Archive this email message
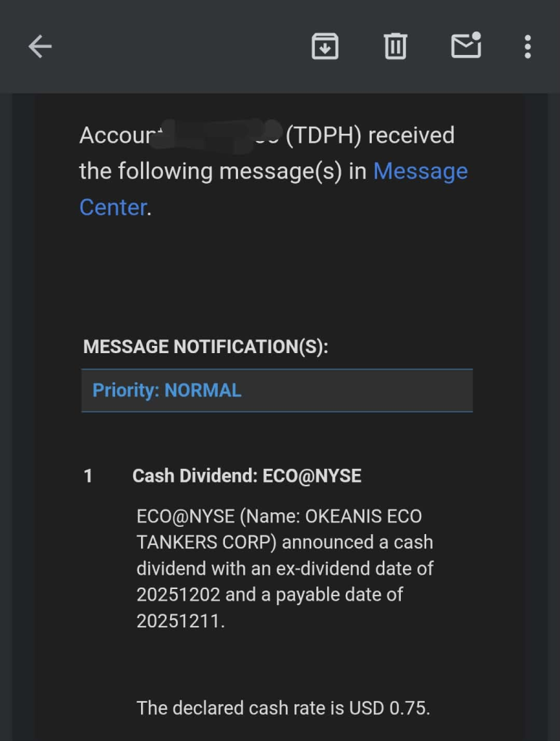The width and height of the screenshot is (560, 741). (325, 47)
